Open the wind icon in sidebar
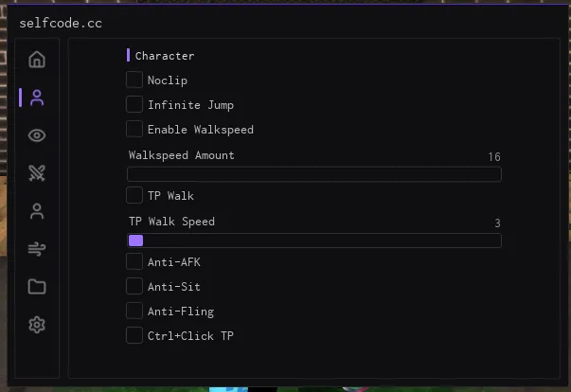The width and height of the screenshot is (571, 392). point(37,249)
